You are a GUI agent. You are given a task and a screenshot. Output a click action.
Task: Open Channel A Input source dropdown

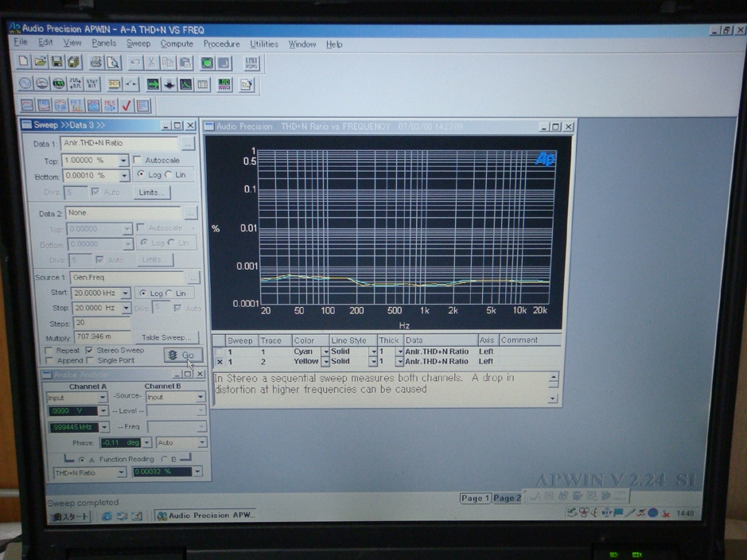coord(103,397)
